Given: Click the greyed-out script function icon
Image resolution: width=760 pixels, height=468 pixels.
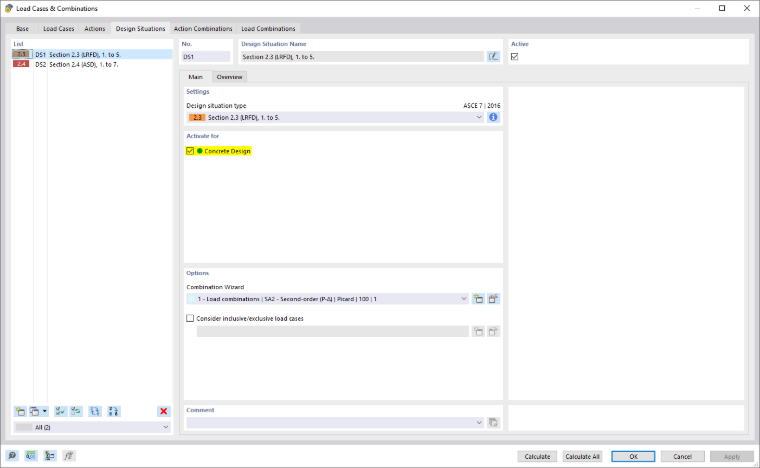Looking at the screenshot, I should pyautogui.click(x=68, y=456).
